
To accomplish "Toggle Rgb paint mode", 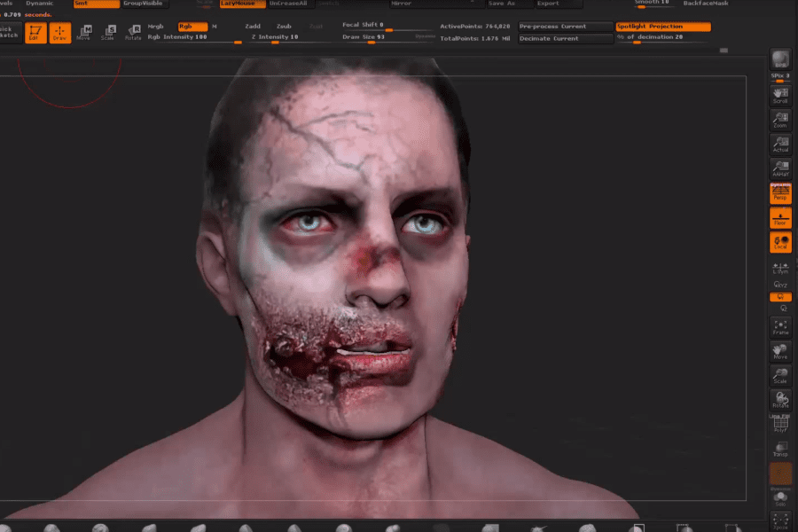I will coord(193,27).
